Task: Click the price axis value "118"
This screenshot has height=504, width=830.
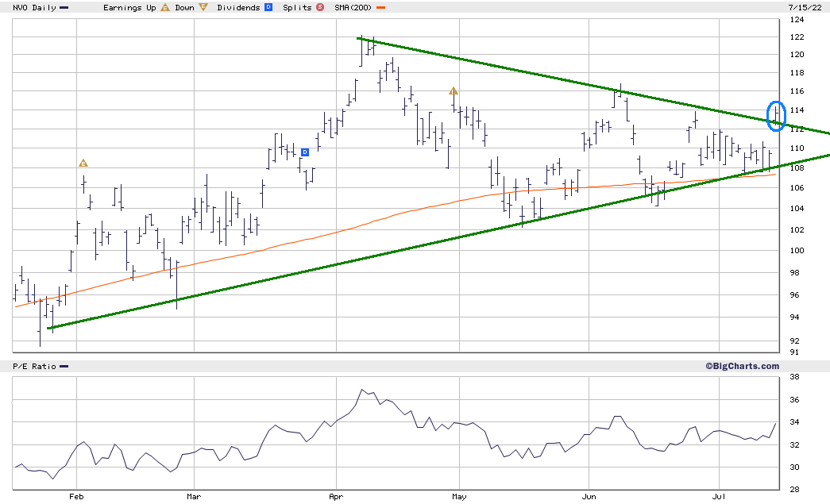Action: pos(797,72)
